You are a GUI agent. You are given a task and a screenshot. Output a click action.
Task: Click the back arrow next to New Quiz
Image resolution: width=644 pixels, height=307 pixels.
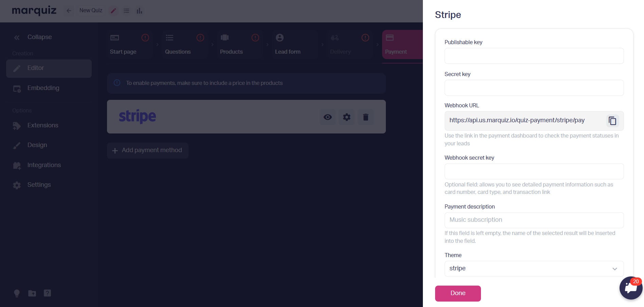tap(69, 11)
